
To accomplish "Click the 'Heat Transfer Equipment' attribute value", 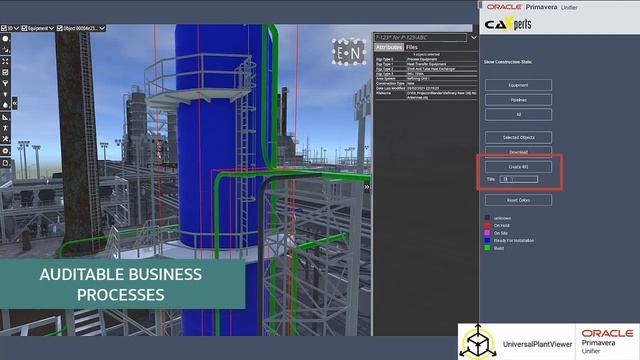I will (x=427, y=64).
